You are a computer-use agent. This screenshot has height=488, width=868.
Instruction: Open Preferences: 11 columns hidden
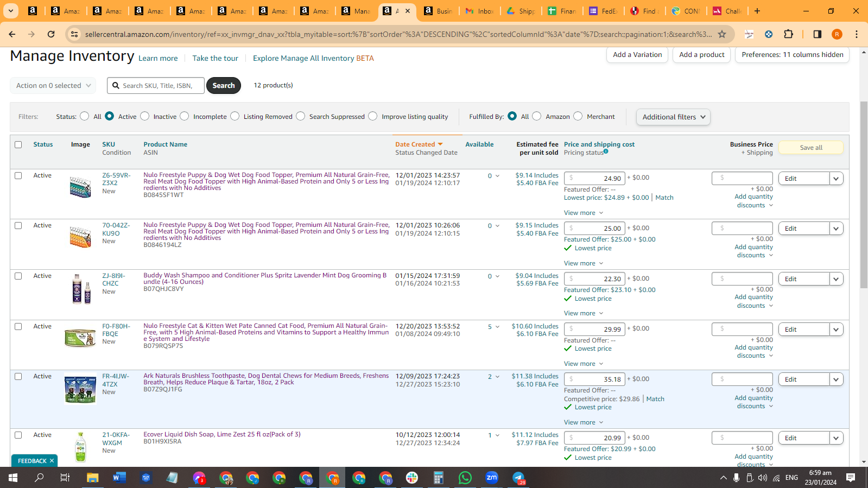click(x=793, y=55)
